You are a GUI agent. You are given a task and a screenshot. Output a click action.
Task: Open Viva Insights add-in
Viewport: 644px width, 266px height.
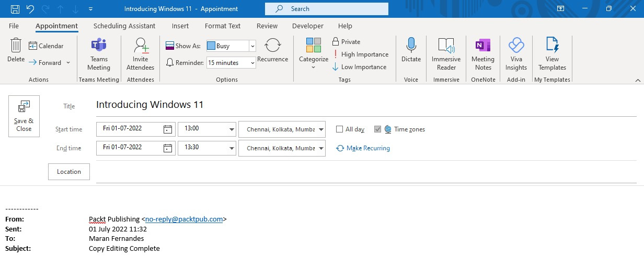click(x=516, y=54)
